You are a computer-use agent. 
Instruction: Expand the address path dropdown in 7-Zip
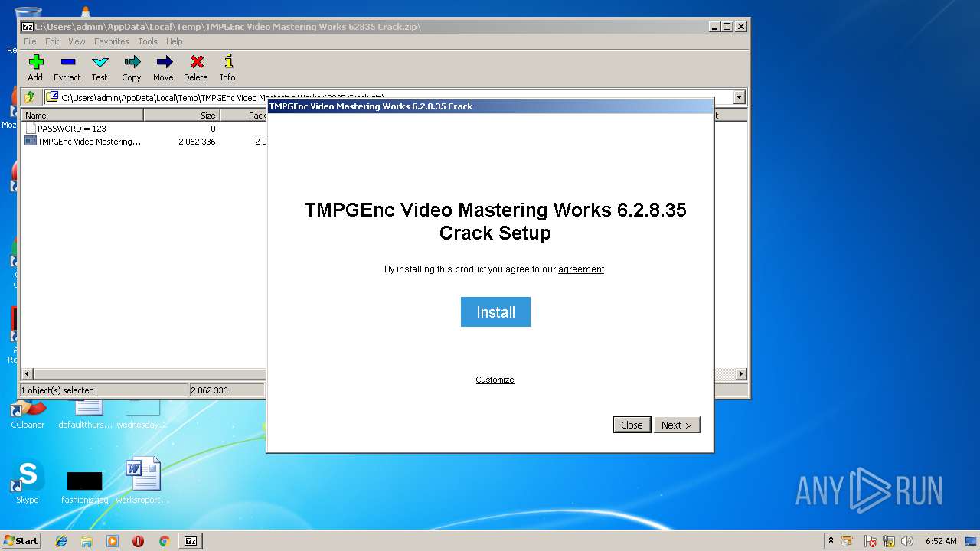(x=739, y=97)
